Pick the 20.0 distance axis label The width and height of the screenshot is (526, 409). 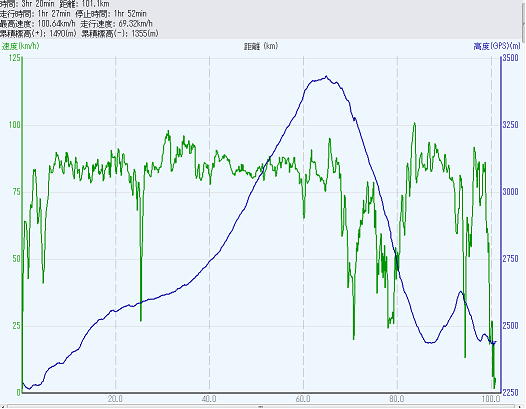[115, 399]
